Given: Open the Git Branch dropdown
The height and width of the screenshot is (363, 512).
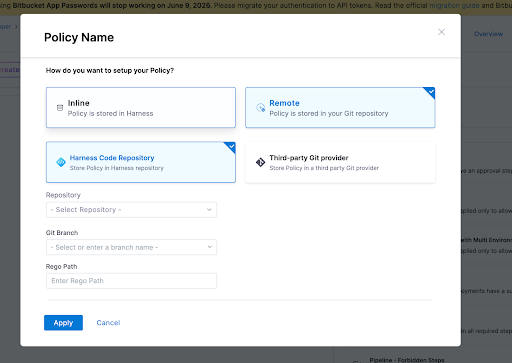Looking at the screenshot, I should click(131, 247).
